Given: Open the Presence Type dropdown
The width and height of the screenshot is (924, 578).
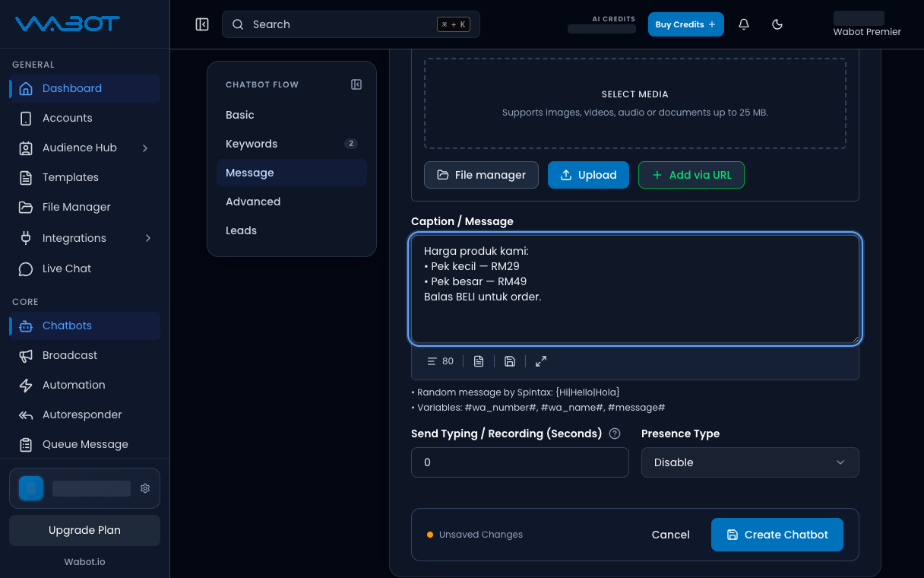Looking at the screenshot, I should coord(750,462).
